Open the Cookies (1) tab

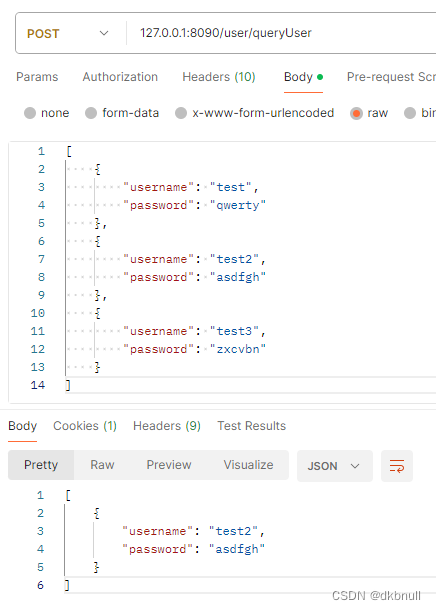(85, 426)
